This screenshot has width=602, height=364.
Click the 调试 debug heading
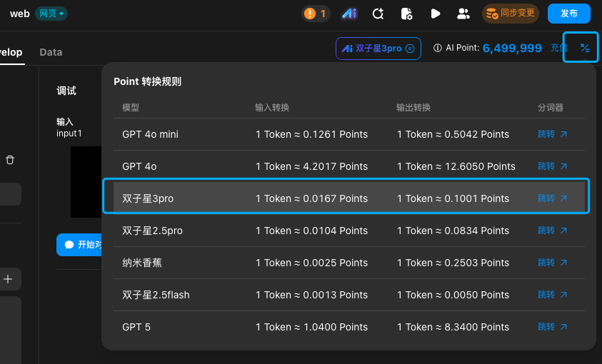coord(66,91)
